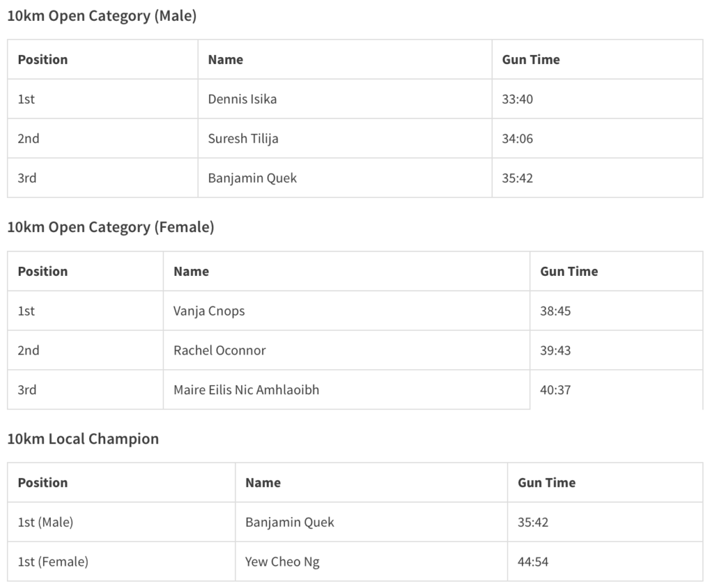
Task: Select the "1st (Male)" position cell
Action: click(46, 522)
